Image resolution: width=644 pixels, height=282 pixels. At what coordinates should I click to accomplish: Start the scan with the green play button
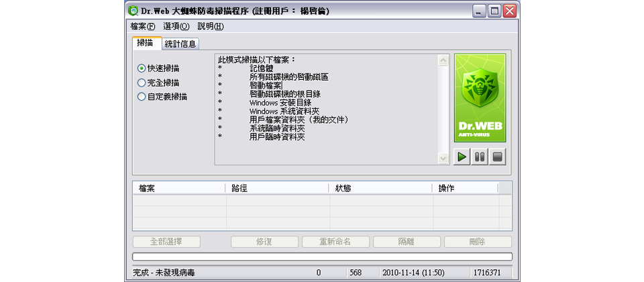[x=462, y=157]
